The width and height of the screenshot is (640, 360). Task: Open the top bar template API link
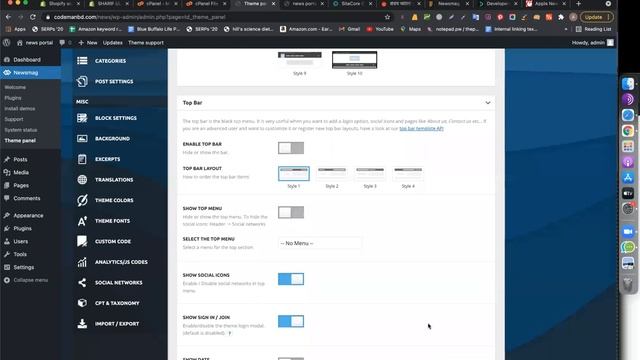click(x=421, y=129)
